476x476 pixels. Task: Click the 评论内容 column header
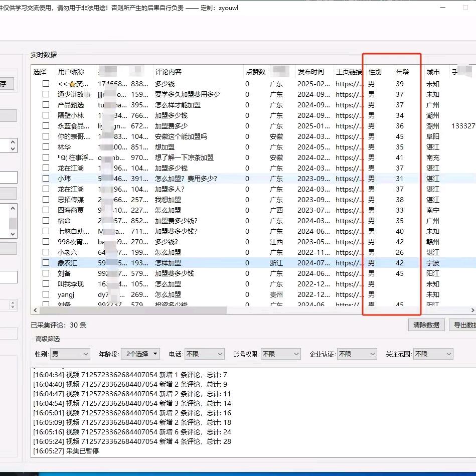(169, 72)
